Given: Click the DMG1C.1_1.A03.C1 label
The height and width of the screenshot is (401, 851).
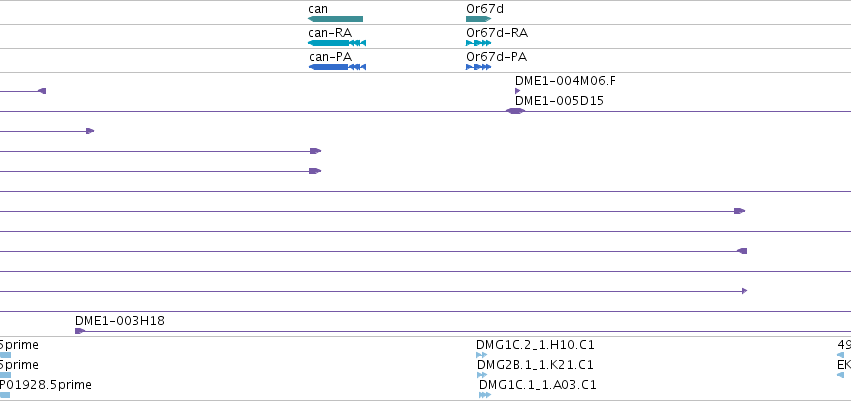Looking at the screenshot, I should click(x=538, y=385).
